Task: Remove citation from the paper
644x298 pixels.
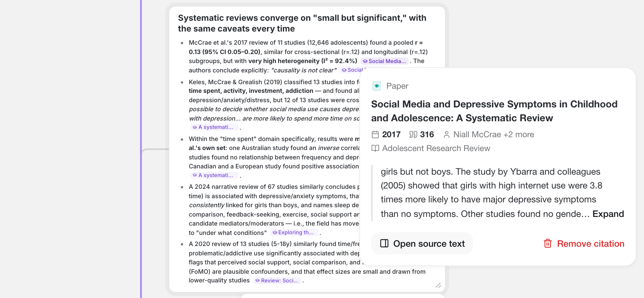Action: tap(584, 244)
